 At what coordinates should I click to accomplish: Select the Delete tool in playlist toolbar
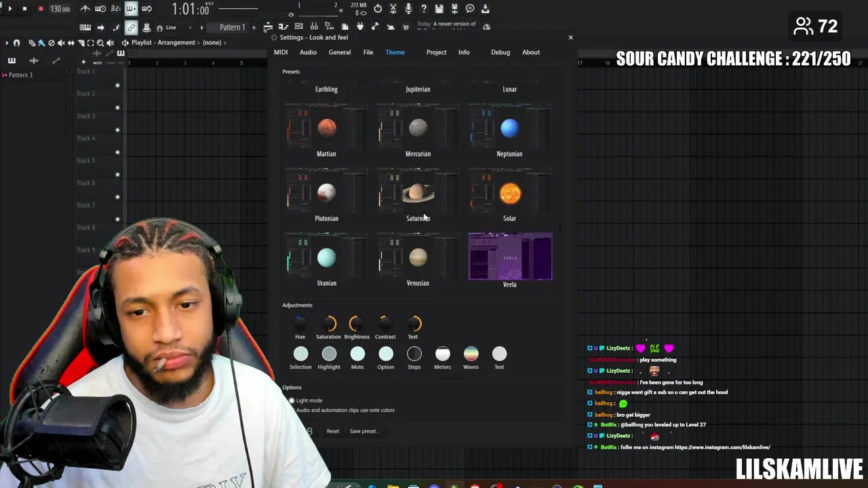click(52, 43)
